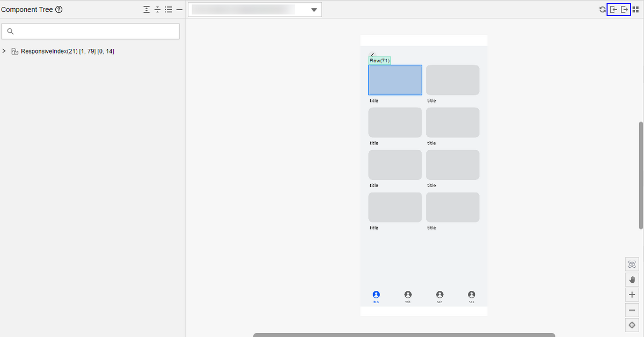This screenshot has height=337, width=644.
Task: Click the crosshair center-view icon
Action: (x=632, y=325)
